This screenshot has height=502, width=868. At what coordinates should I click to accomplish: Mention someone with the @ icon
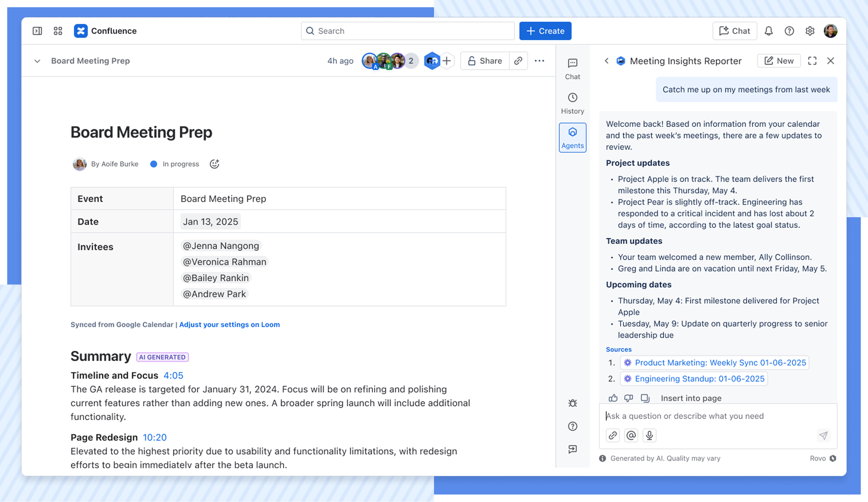pos(631,435)
